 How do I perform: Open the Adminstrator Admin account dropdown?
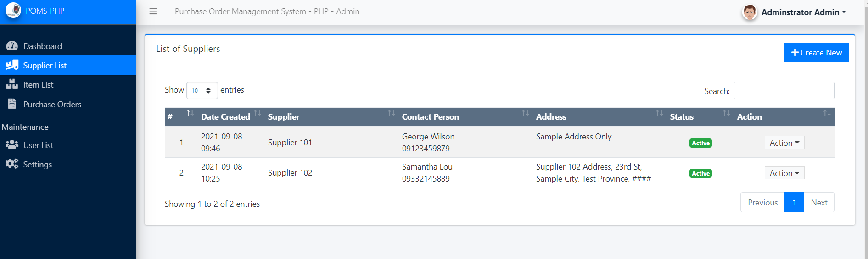803,12
